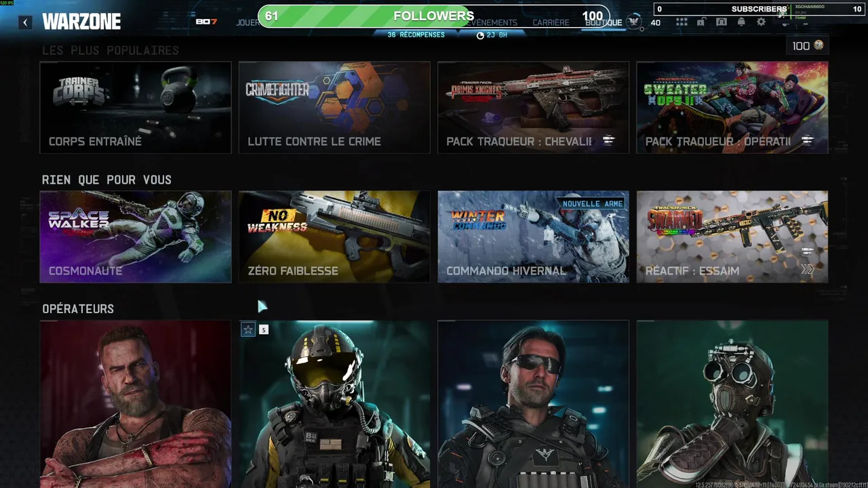The width and height of the screenshot is (868, 488).
Task: Click the unlock padlock icon
Action: coord(701,22)
